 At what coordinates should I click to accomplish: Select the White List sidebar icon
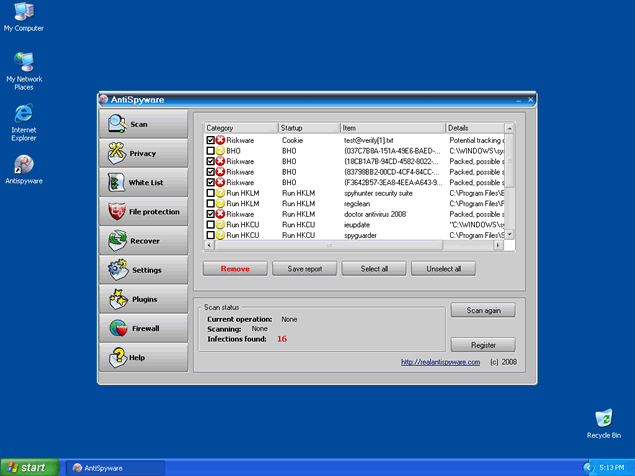[x=117, y=183]
